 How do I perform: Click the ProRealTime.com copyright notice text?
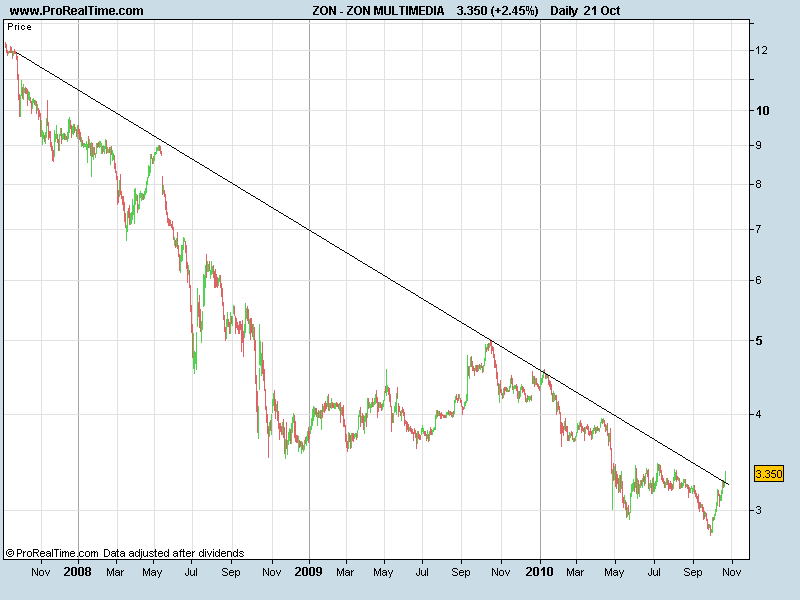(x=52, y=553)
